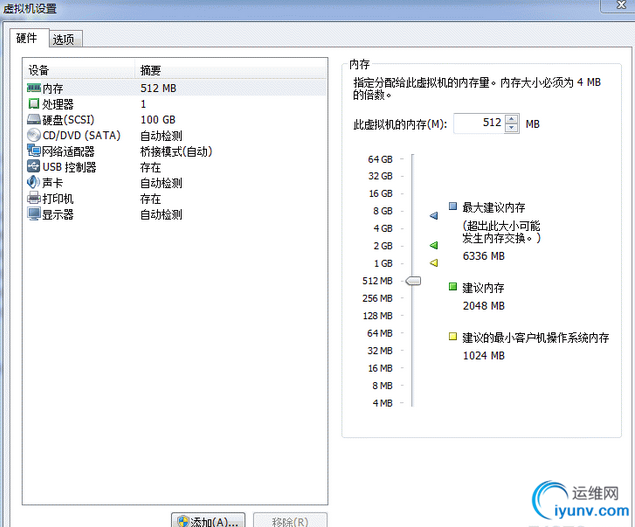Image resolution: width=635 pixels, height=527 pixels.
Task: Click the yellow minimum guest memory marker
Action: (x=434, y=263)
